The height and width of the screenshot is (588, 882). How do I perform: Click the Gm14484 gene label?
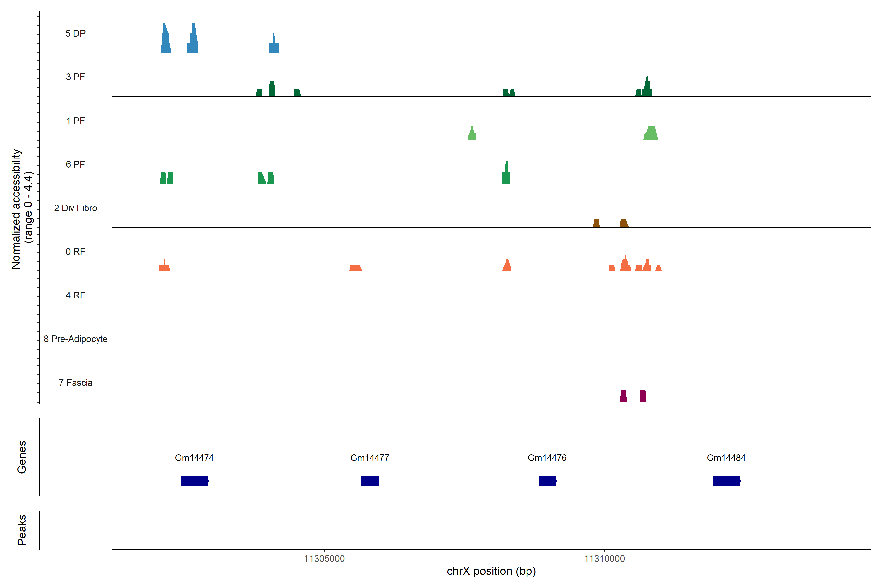coord(726,458)
